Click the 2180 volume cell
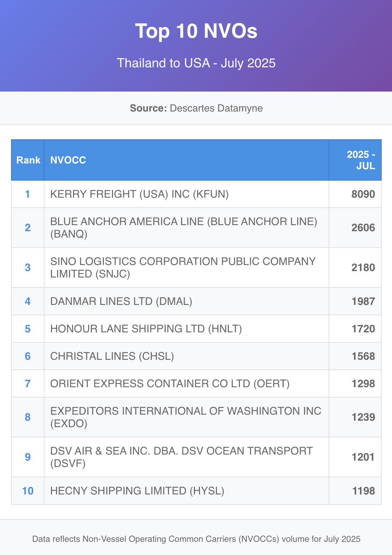The width and height of the screenshot is (392, 555). [x=363, y=268]
